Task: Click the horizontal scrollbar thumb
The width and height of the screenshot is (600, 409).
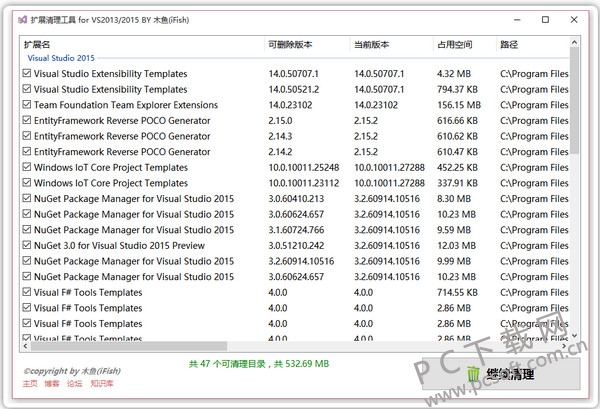Action: [x=129, y=346]
